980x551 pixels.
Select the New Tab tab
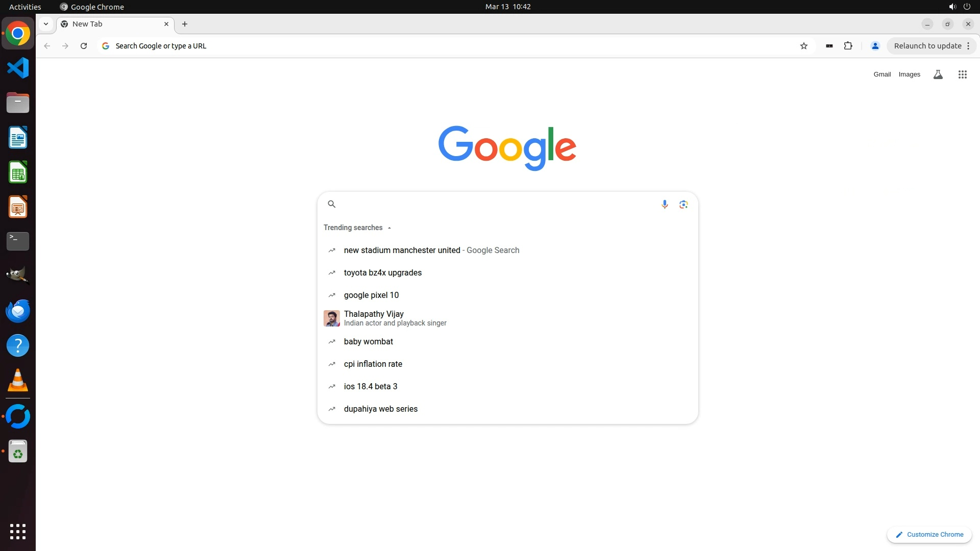tap(115, 24)
